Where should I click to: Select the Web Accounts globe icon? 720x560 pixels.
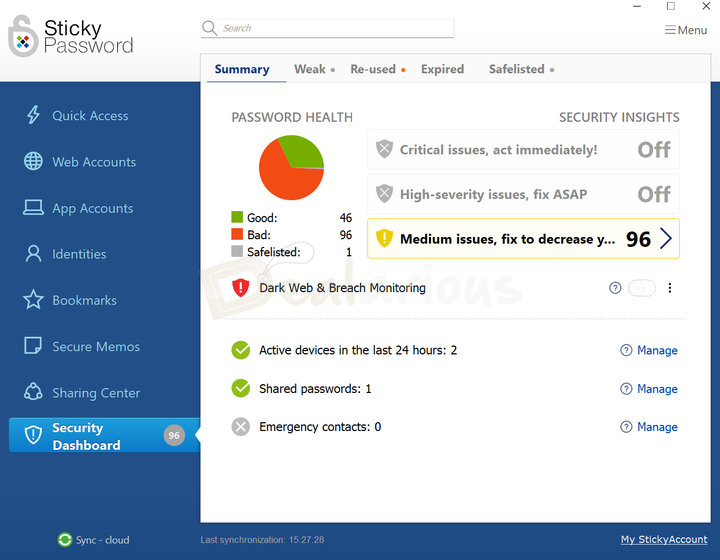pos(33,161)
